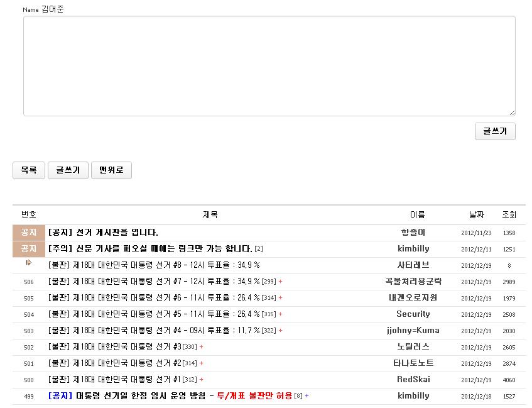Click 글쓰기 button next to 목록
The width and height of the screenshot is (532, 408).
point(68,170)
